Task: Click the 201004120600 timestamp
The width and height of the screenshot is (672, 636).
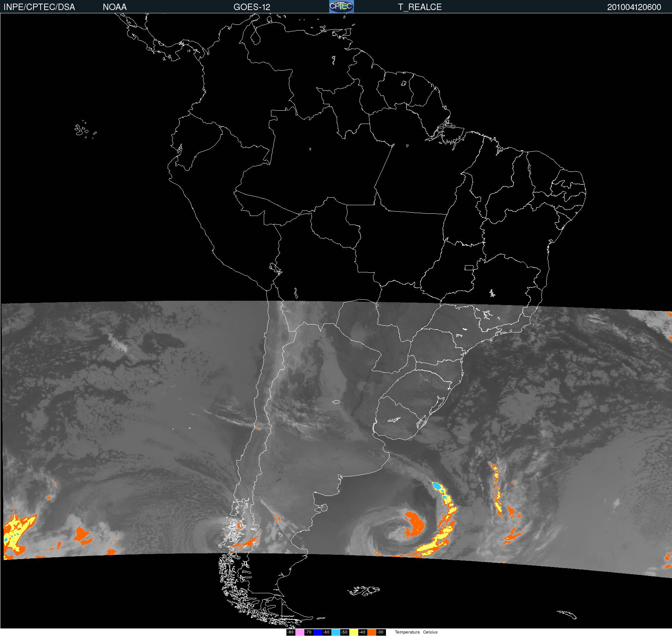Action: (634, 7)
